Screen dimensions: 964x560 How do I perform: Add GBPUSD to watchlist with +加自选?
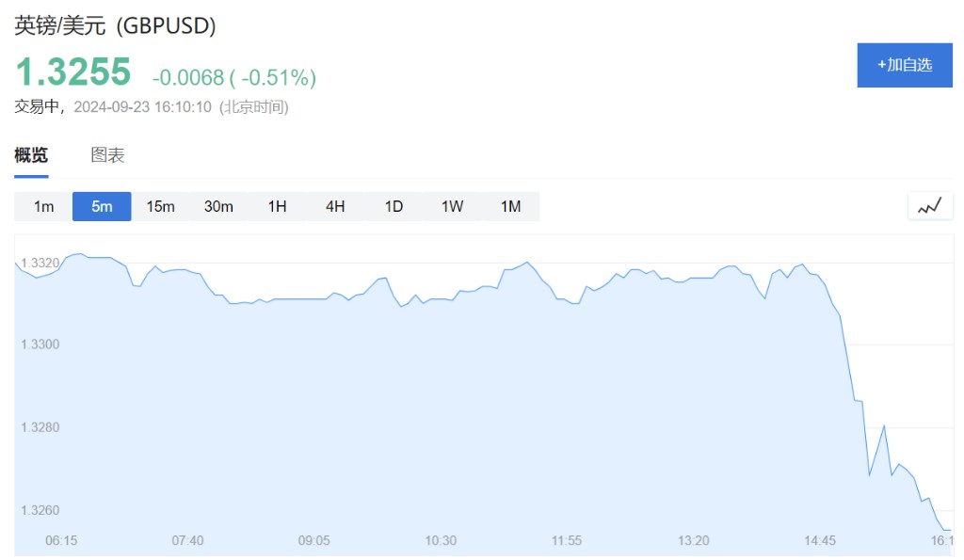[905, 65]
